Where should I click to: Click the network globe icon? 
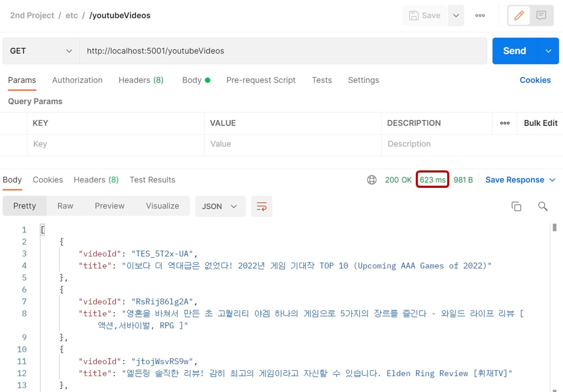coord(372,180)
